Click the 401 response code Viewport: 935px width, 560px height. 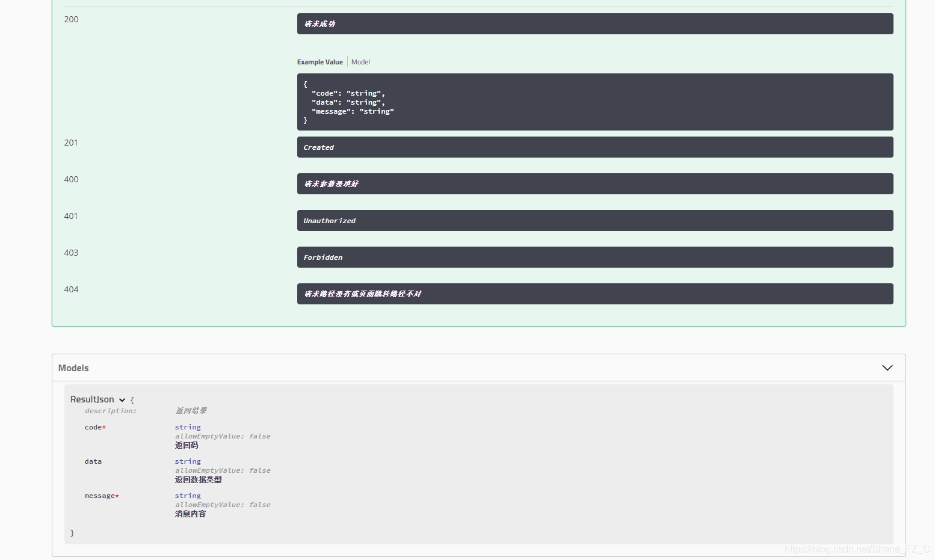click(x=71, y=216)
